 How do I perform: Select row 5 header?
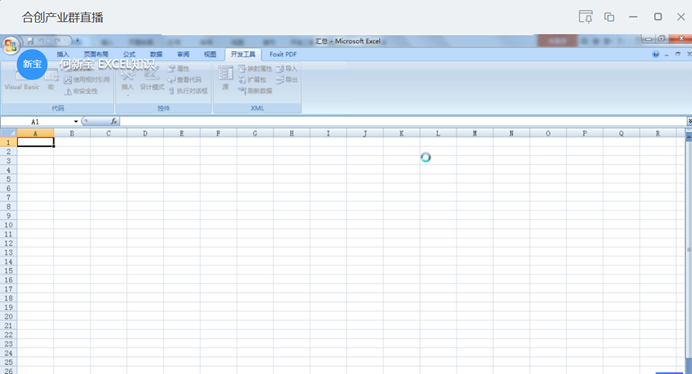coord(8,179)
